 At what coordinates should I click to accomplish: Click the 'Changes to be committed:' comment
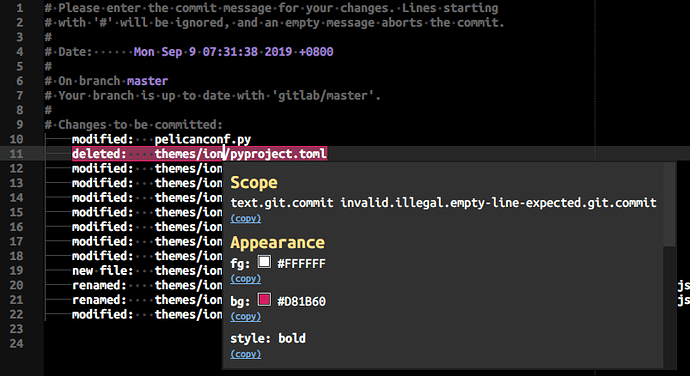point(140,125)
